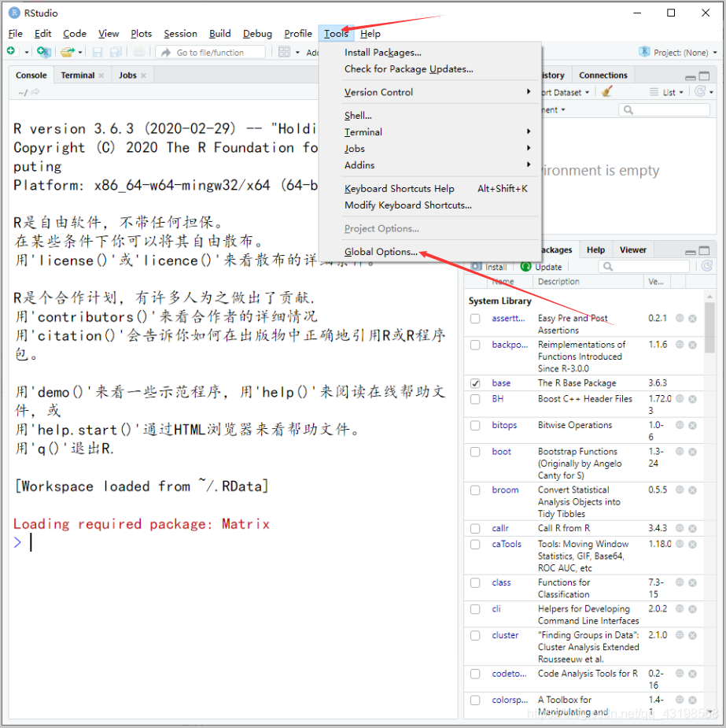Click the Go to file/function field
The image size is (726, 728).
(211, 53)
